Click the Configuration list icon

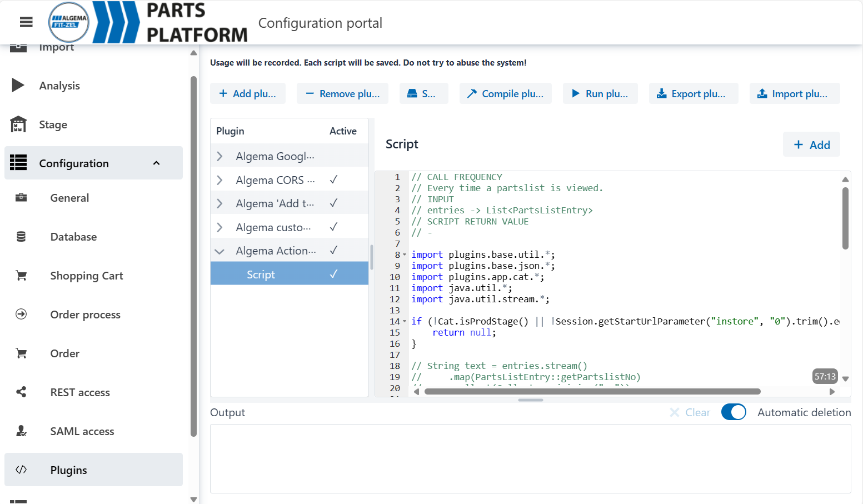[18, 163]
